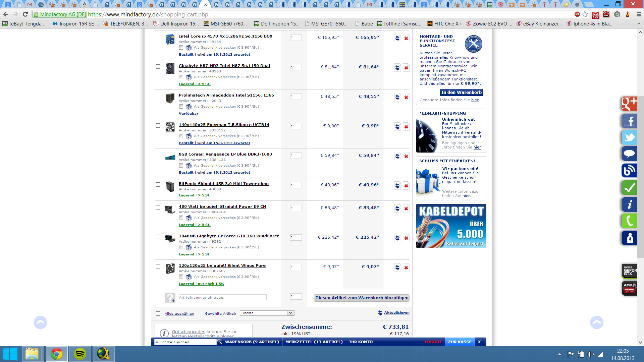The width and height of the screenshot is (644, 362).
Task: Open File Explorer from the taskbar
Action: (32, 354)
